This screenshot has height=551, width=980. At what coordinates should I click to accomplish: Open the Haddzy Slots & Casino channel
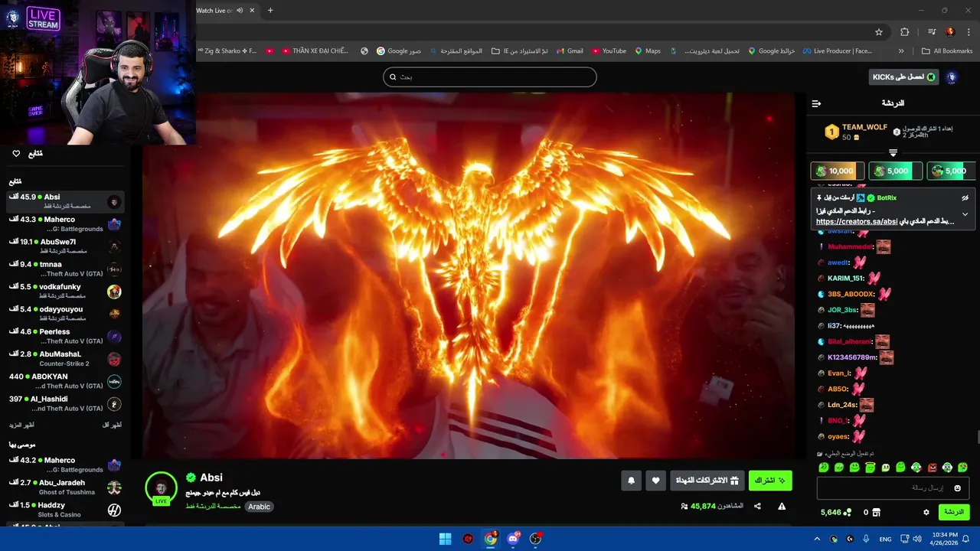65,510
